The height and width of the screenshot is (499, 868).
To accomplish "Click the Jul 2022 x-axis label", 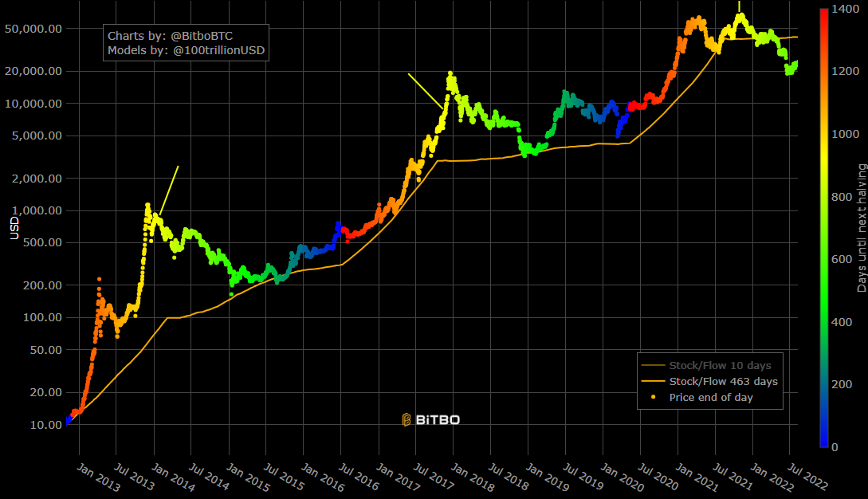I will pos(808,477).
